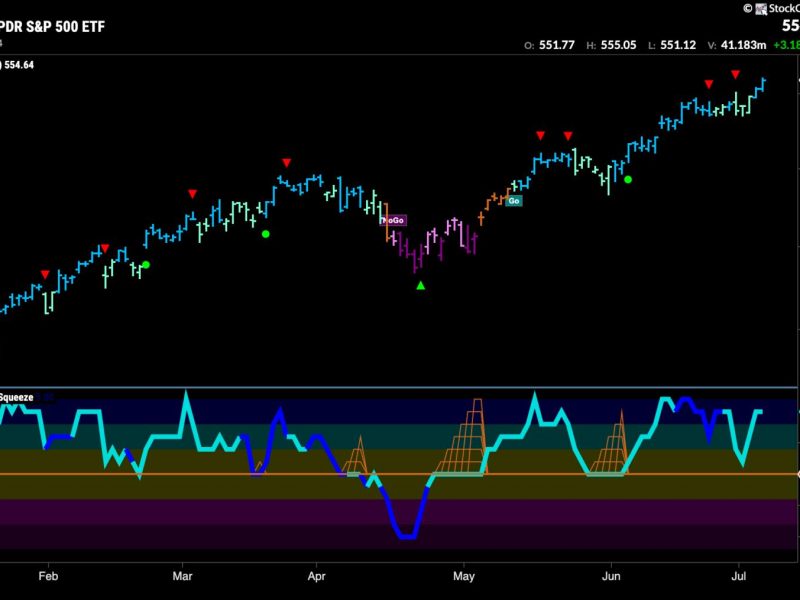
Task: Click the 554.64 price readout
Action: (19, 65)
